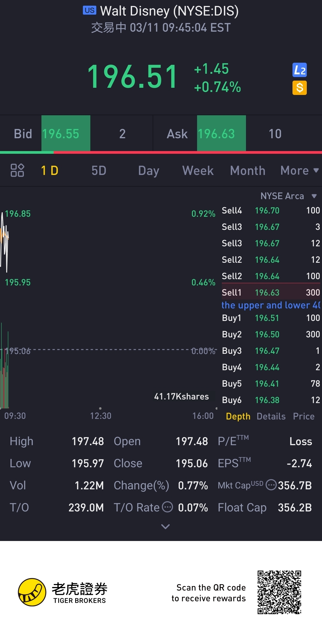This screenshot has height=644, width=322.
Task: Tap the Buy1 196.51 order row
Action: [271, 318]
